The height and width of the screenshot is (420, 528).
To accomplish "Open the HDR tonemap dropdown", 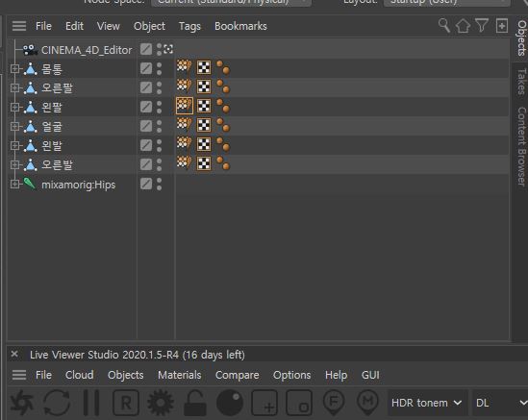I will [427, 403].
